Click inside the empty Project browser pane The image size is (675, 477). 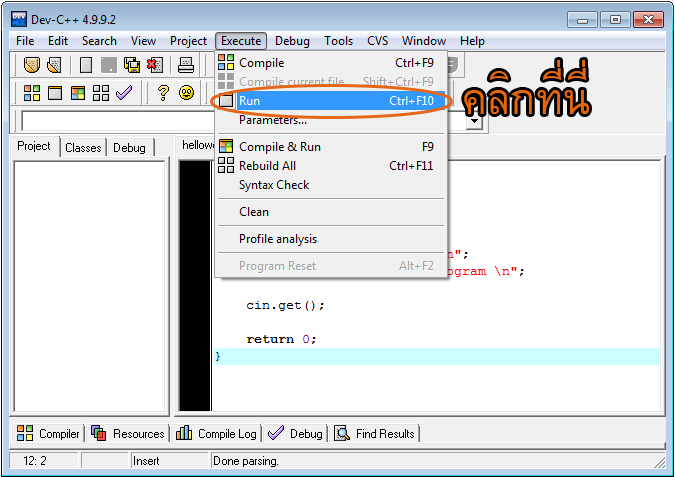(90, 286)
